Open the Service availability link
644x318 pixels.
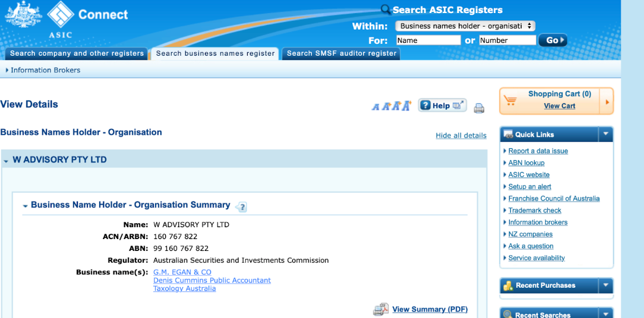pyautogui.click(x=537, y=258)
